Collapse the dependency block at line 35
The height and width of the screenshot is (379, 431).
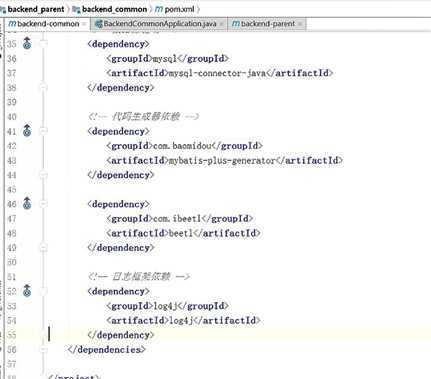[x=43, y=44]
